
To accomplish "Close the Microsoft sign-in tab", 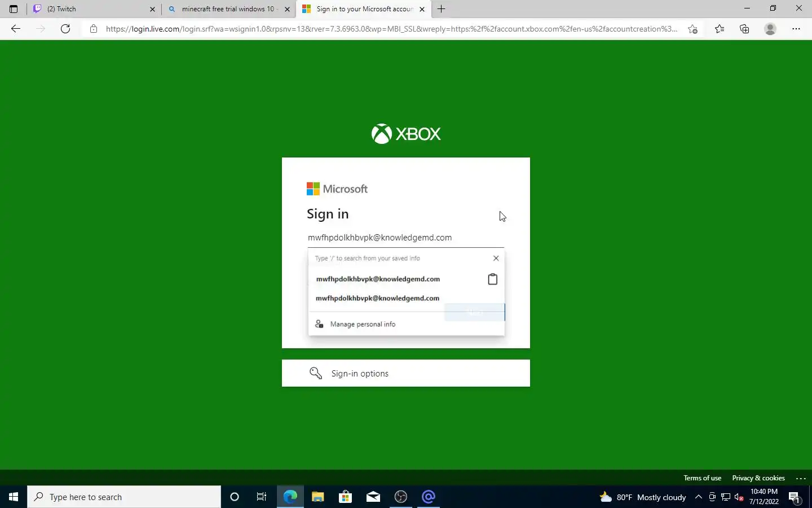I will [x=422, y=9].
